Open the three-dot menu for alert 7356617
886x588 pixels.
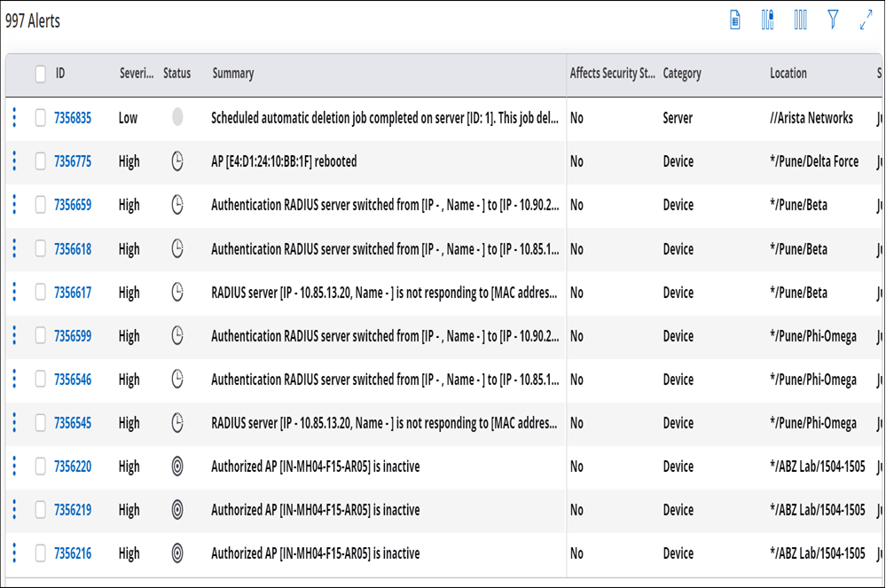15,292
